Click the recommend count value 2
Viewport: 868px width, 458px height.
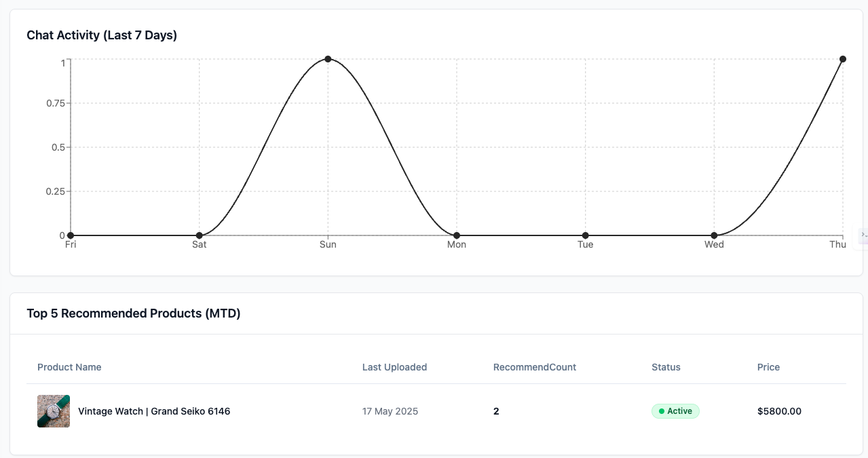click(x=496, y=411)
